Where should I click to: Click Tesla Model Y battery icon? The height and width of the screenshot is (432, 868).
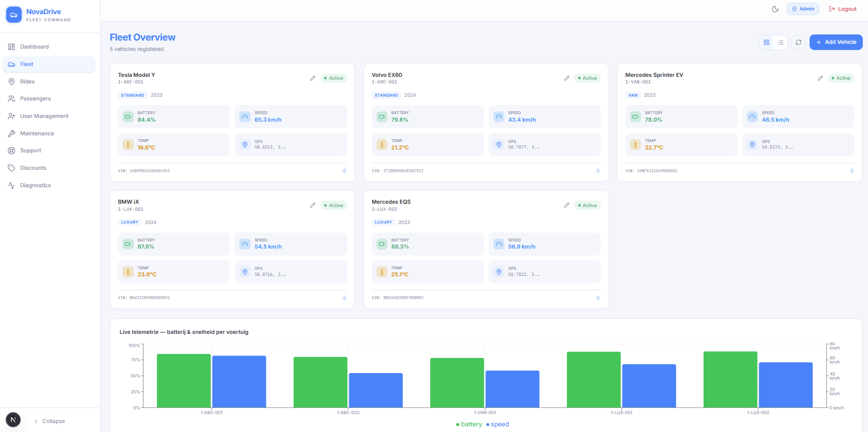pos(128,116)
